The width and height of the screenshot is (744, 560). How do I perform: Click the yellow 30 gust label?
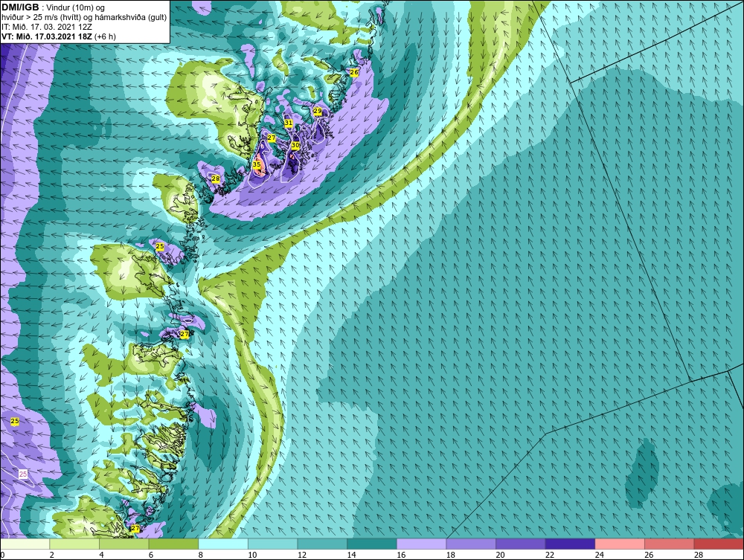click(295, 145)
